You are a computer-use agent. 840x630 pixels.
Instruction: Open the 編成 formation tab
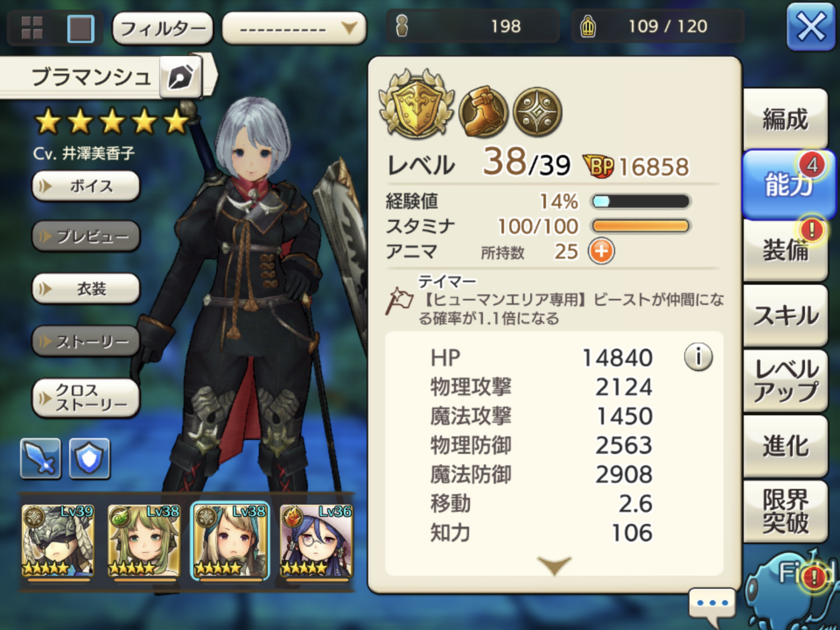click(x=785, y=119)
